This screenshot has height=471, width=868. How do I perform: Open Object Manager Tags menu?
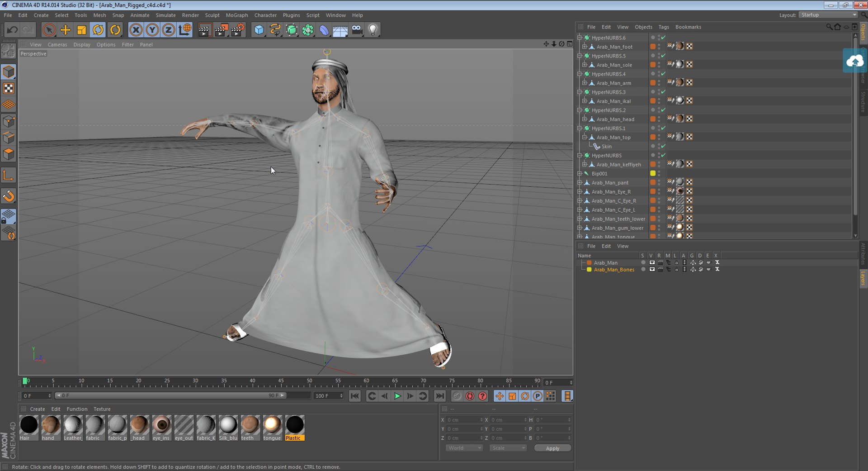(x=664, y=27)
